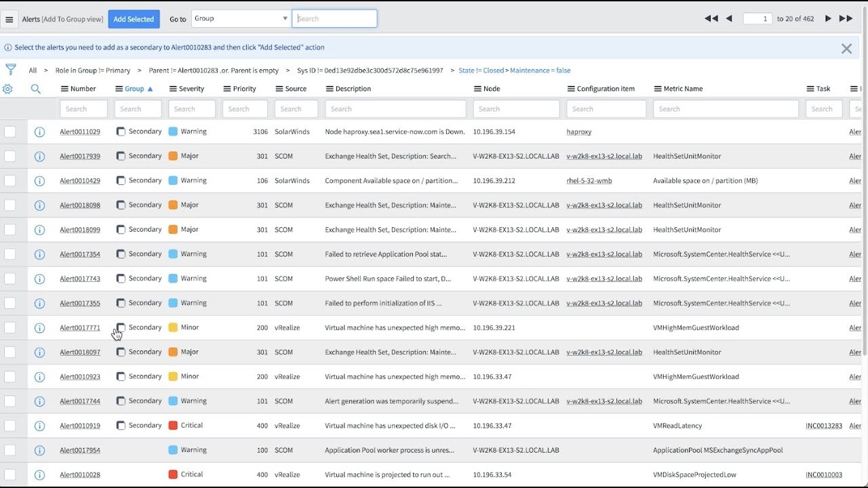
Task: Click 'Parent != Alert0010283' filter breadcrumb
Action: click(214, 70)
